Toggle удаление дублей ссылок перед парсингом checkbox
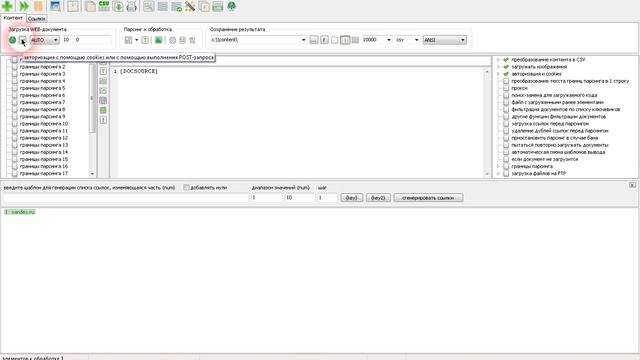 [x=506, y=131]
